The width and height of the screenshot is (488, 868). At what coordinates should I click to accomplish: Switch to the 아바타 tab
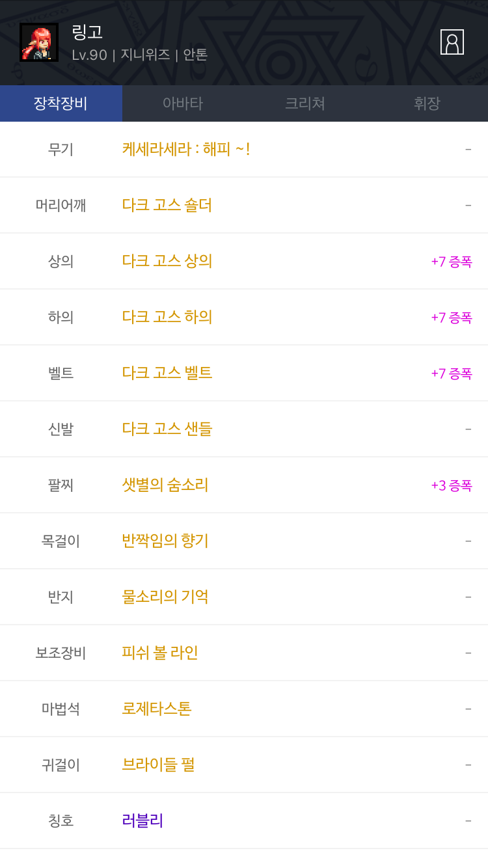[183, 103]
